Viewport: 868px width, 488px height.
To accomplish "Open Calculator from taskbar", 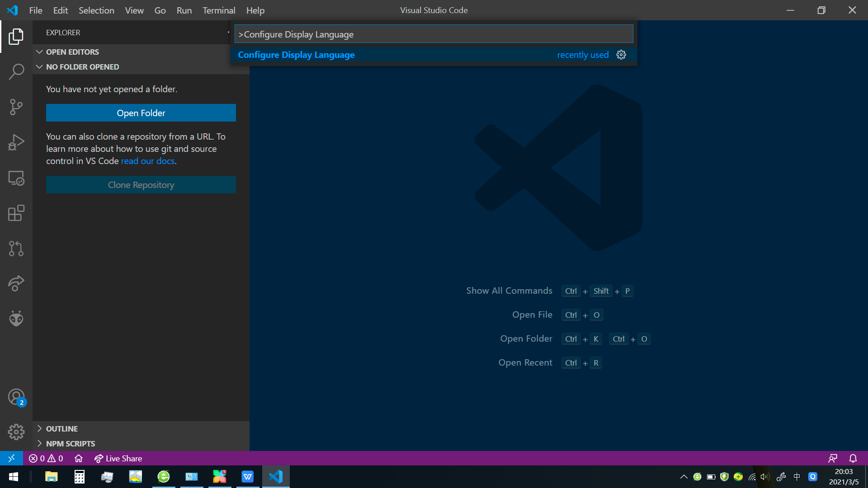I will point(80,477).
